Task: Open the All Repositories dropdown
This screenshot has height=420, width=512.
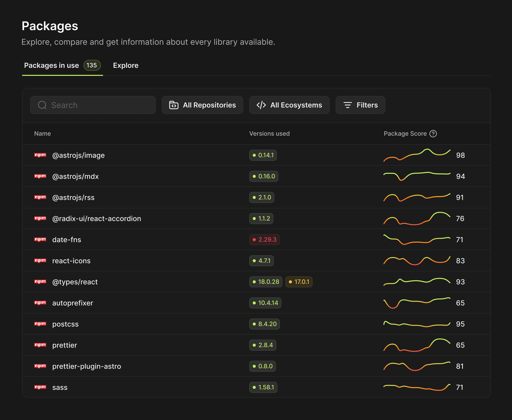Action: [202, 105]
